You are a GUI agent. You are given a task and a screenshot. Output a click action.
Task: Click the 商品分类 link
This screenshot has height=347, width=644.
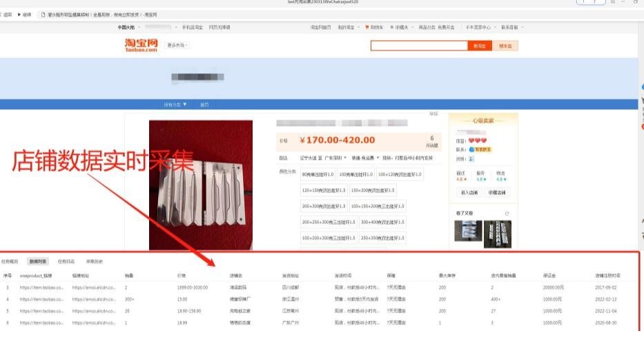tap(427, 27)
